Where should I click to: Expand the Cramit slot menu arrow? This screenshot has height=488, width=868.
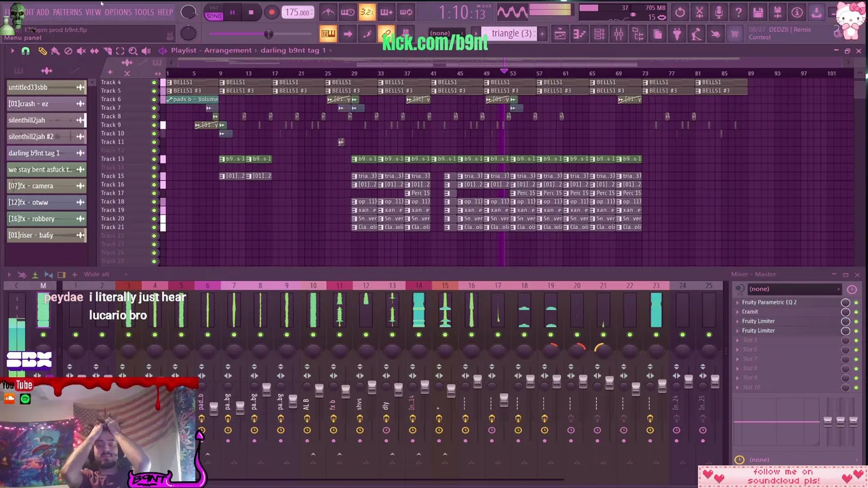[x=738, y=312]
